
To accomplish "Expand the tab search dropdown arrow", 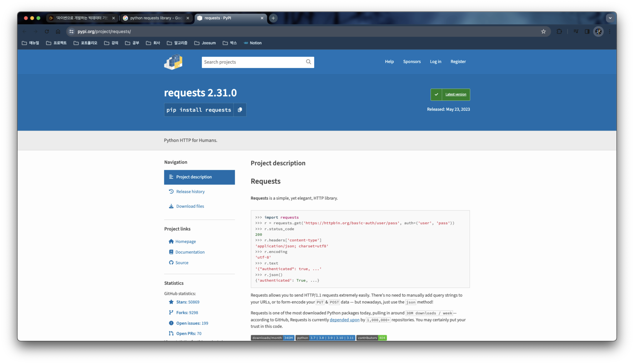I will [x=610, y=18].
